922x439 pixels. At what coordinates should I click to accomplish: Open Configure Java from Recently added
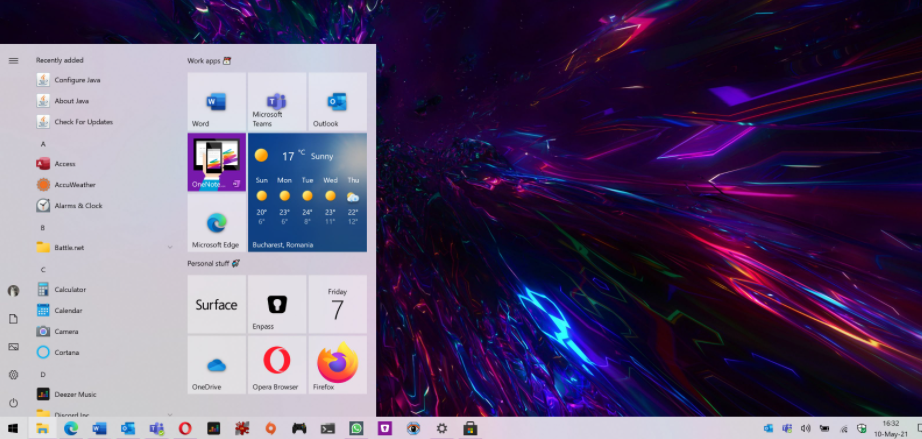click(105, 80)
